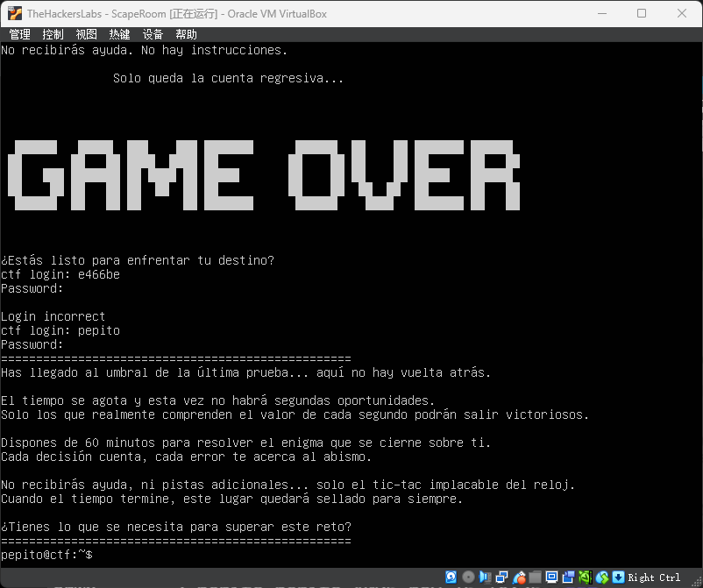Click the network adapters status icon
This screenshot has height=588, width=703.
click(502, 577)
